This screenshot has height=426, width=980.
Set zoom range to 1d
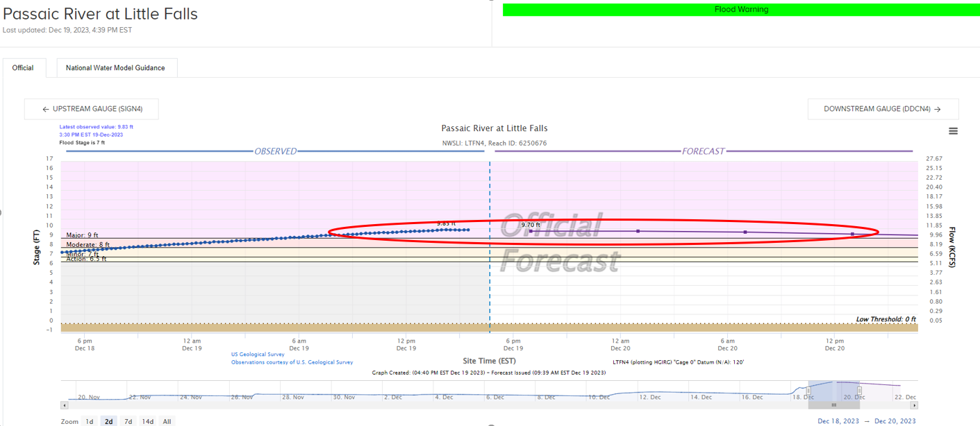click(x=90, y=421)
